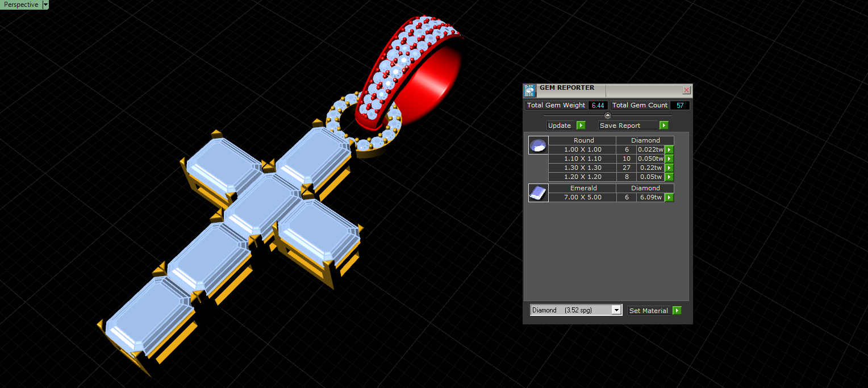Click the Set Material button
This screenshot has width=868, height=388.
pos(650,311)
